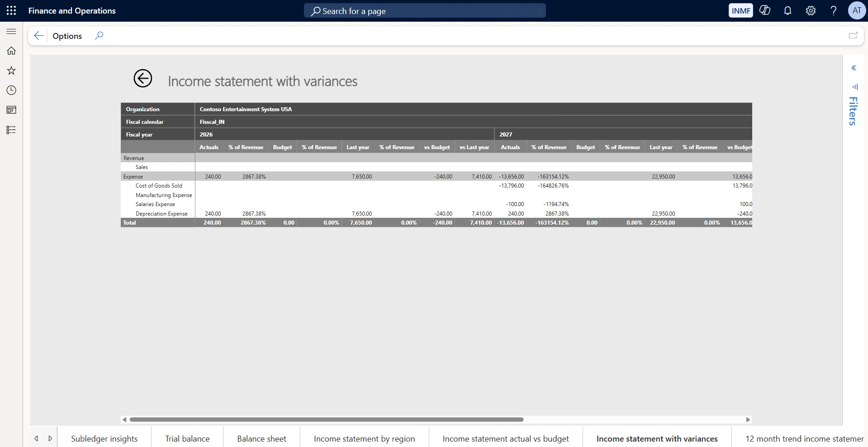Switch to Income statement by region tab
868x447 pixels.
pyautogui.click(x=364, y=438)
